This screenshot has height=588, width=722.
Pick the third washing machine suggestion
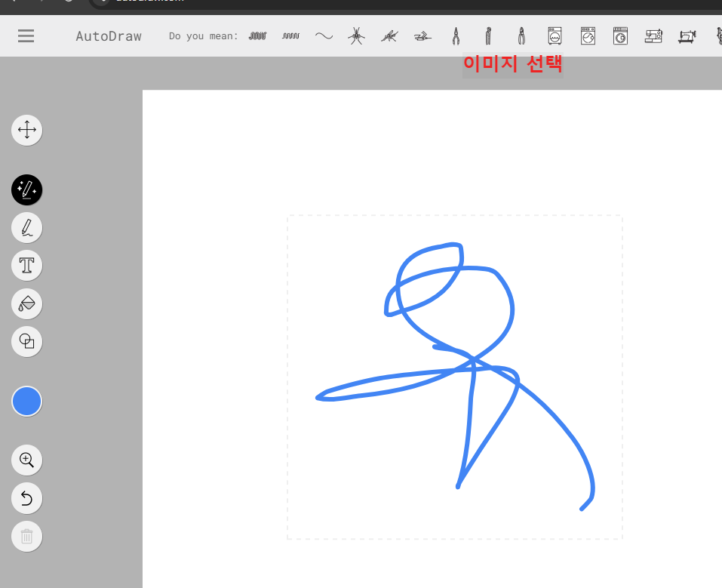pos(621,36)
